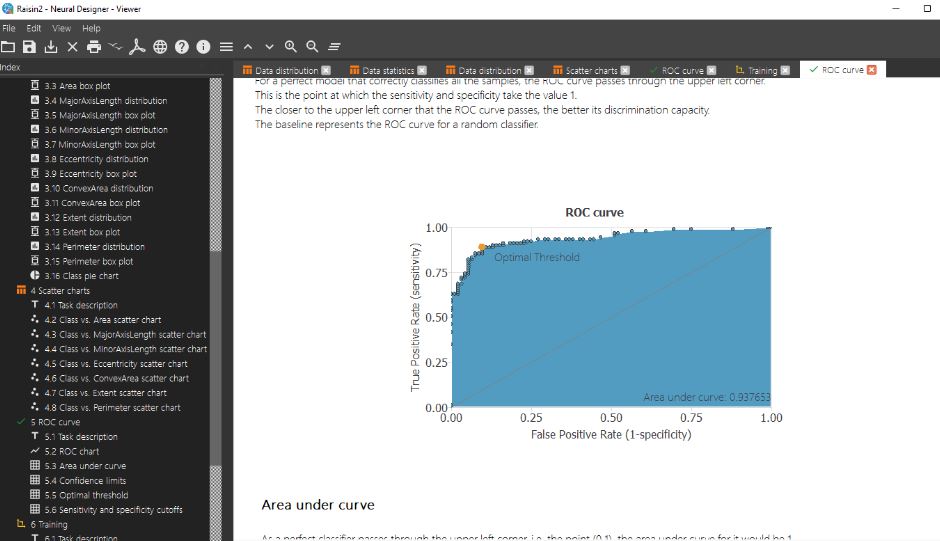Toggle the index list with three-lines icon
The image size is (940, 541).
click(x=226, y=46)
